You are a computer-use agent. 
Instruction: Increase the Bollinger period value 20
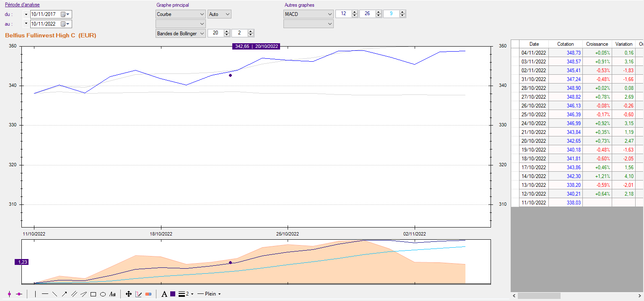pos(227,31)
